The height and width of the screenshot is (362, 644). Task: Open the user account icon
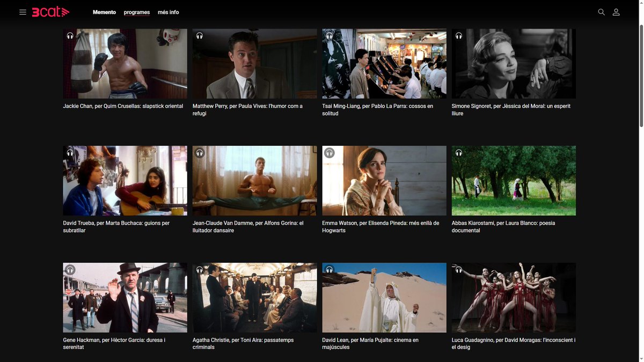click(616, 12)
